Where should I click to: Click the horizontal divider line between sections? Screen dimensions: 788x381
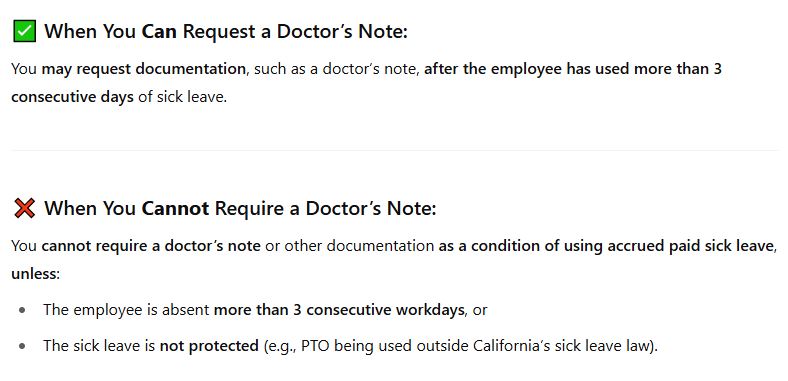tap(394, 150)
